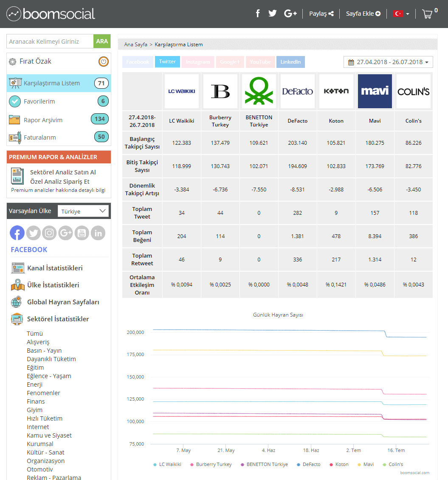The height and width of the screenshot is (480, 448).
Task: Switch to the YouTube tab
Action: click(x=260, y=62)
